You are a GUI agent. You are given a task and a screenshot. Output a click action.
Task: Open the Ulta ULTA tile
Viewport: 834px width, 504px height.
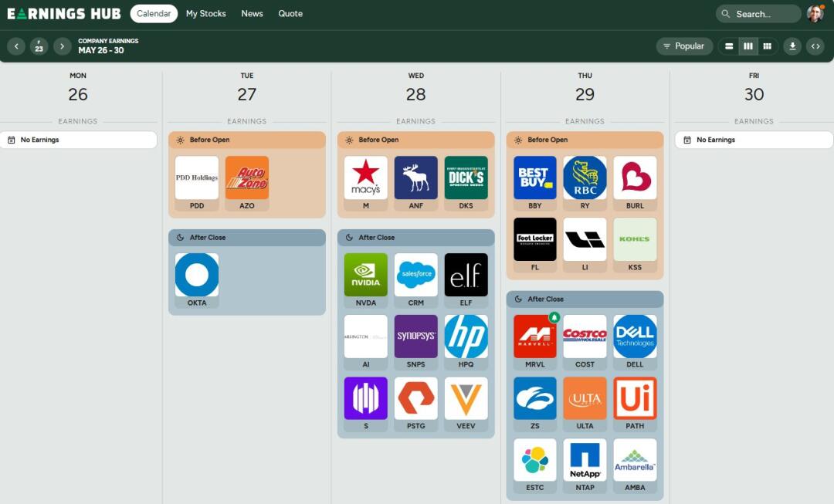coord(585,404)
